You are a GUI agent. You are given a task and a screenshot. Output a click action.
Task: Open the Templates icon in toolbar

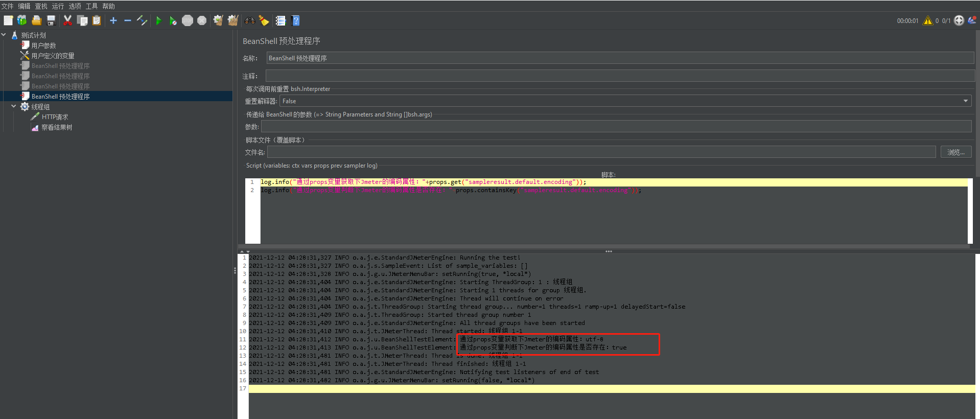click(x=22, y=20)
